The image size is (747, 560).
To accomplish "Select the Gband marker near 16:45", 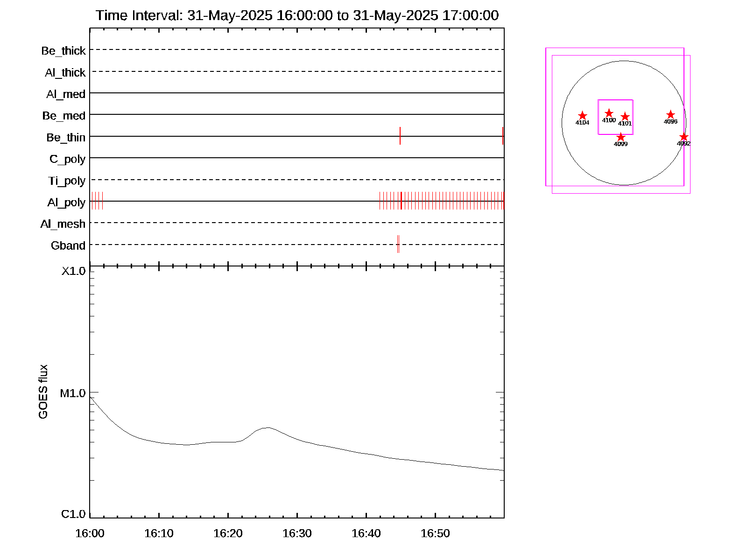I will click(398, 244).
